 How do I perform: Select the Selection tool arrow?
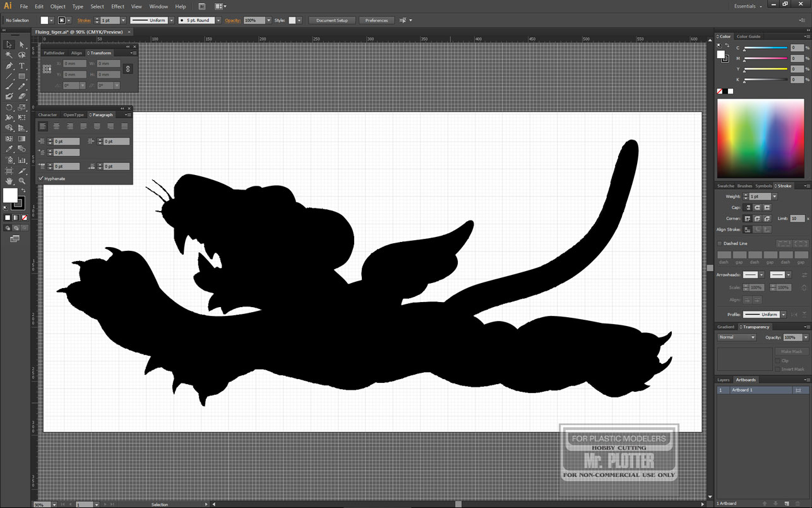(x=9, y=45)
